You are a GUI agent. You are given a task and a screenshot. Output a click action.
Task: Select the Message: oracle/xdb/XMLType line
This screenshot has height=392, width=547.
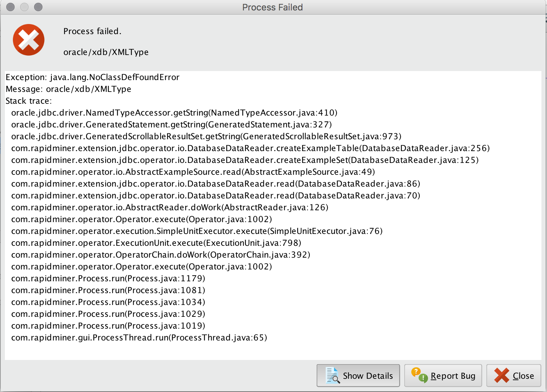(69, 89)
